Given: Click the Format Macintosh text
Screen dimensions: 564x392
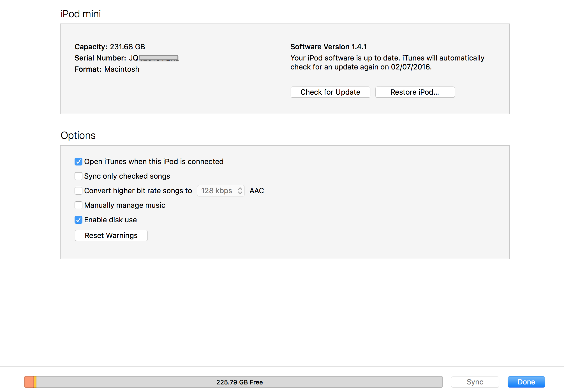Looking at the screenshot, I should pyautogui.click(x=107, y=69).
